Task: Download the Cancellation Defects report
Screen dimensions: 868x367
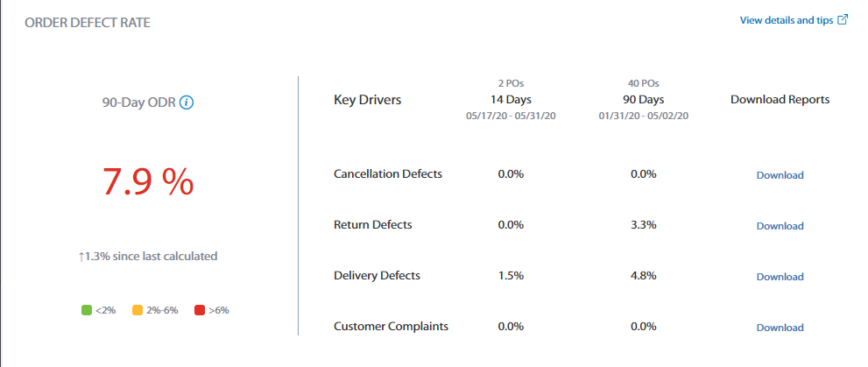Action: point(780,175)
